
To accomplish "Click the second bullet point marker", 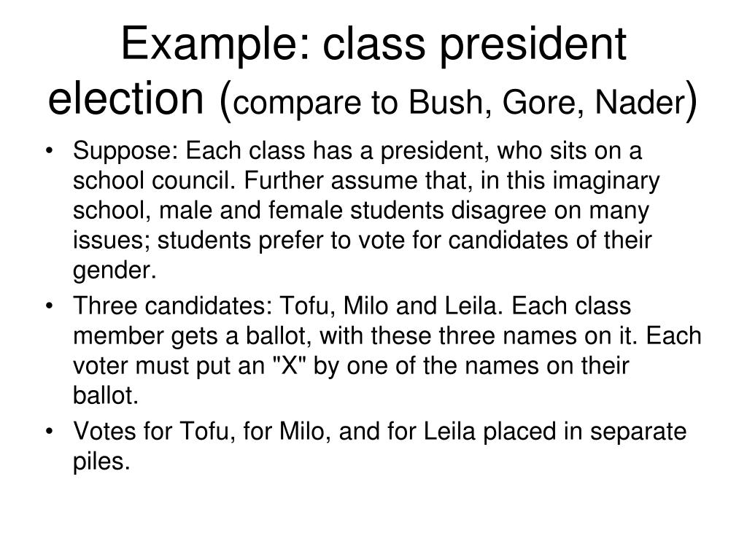I will point(49,307).
